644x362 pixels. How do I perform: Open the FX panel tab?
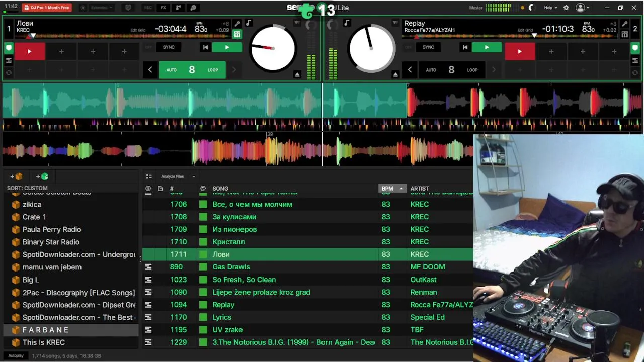click(x=163, y=8)
